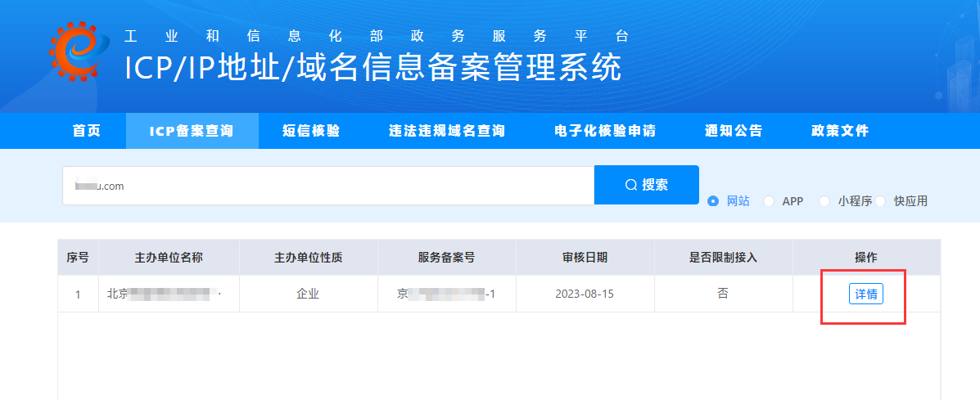The image size is (980, 400).
Task: Click the ICP/IP地址/域名信息备案管理系统 title
Action: (373, 68)
